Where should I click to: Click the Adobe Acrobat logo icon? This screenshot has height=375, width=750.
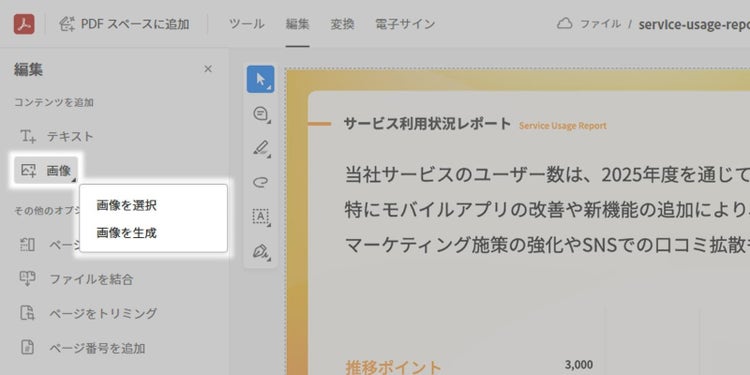pyautogui.click(x=24, y=24)
